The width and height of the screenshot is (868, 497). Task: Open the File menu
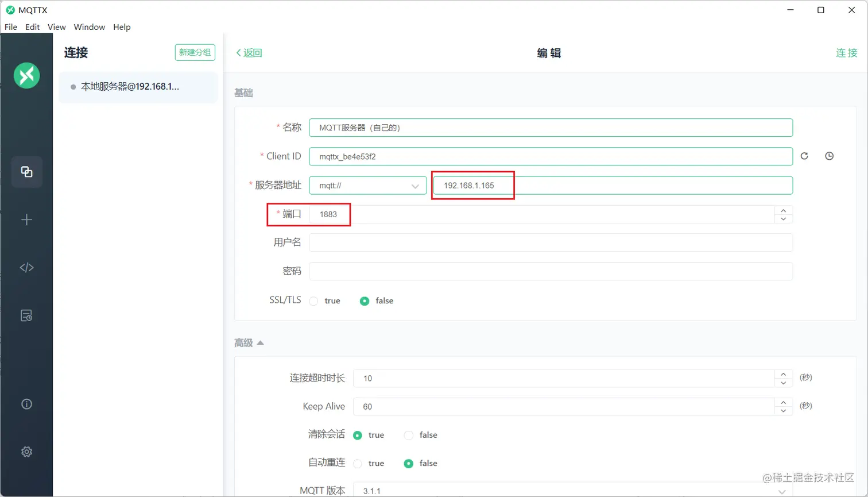(11, 27)
